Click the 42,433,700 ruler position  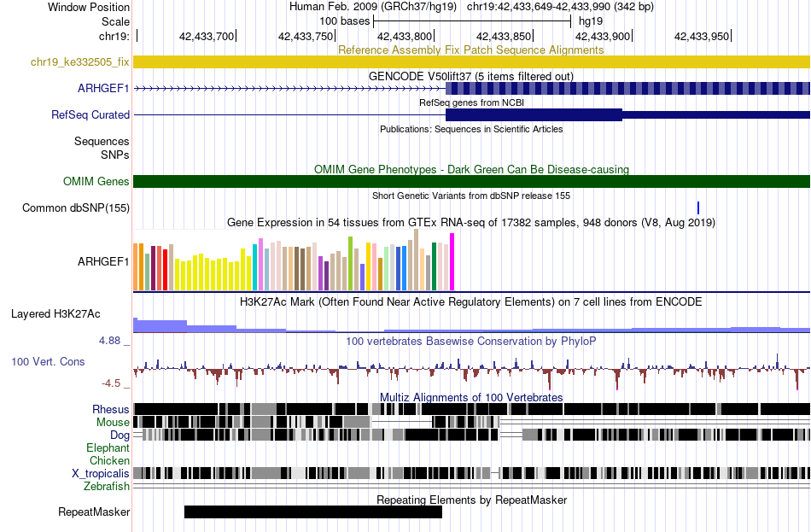207,36
